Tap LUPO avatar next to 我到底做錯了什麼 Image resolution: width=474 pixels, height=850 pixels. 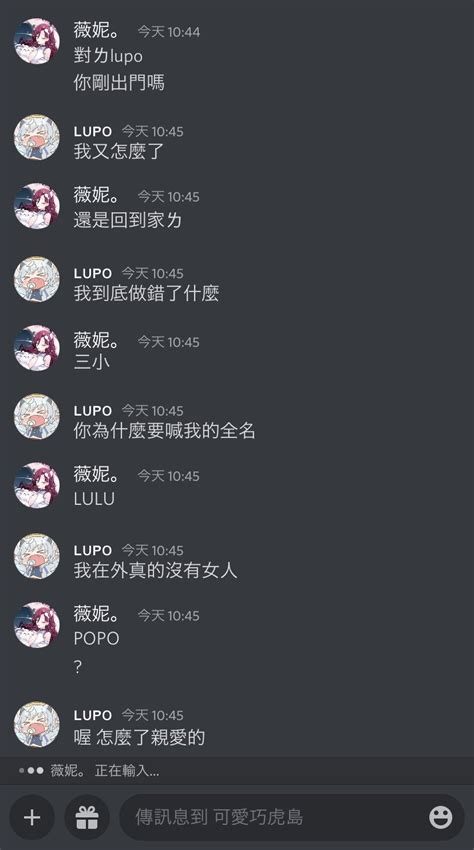pos(36,279)
